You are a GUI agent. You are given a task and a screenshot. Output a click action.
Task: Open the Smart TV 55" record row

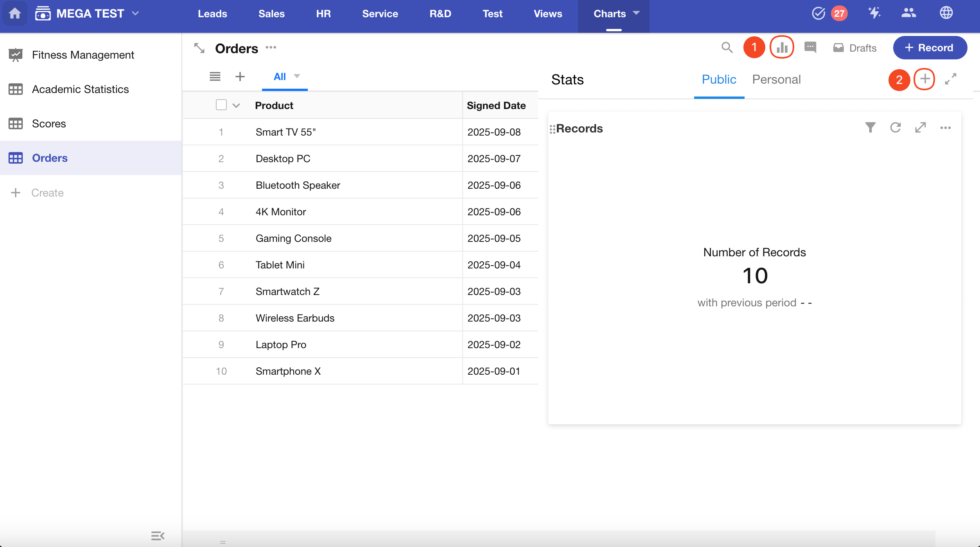(x=285, y=132)
